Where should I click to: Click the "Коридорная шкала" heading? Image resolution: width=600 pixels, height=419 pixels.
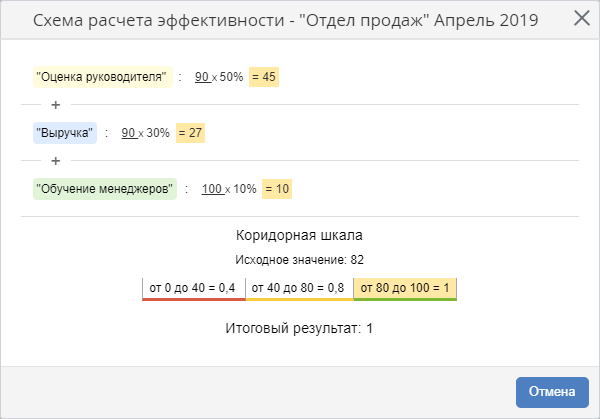[x=299, y=236]
